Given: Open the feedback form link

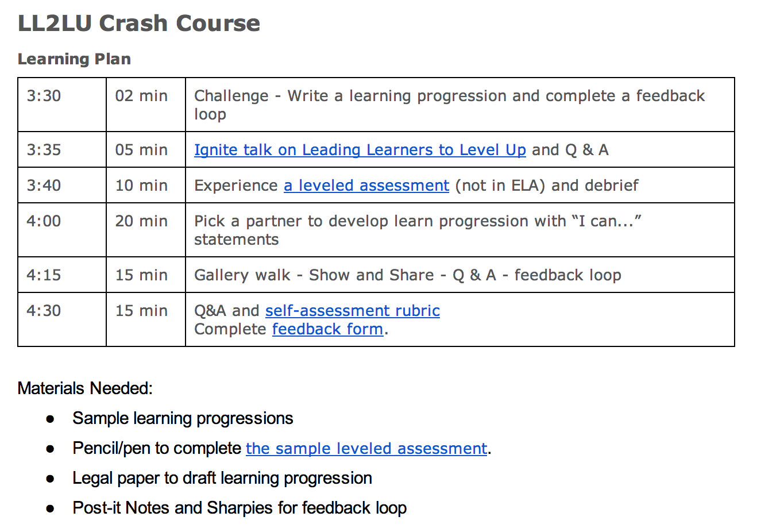Looking at the screenshot, I should tap(327, 329).
